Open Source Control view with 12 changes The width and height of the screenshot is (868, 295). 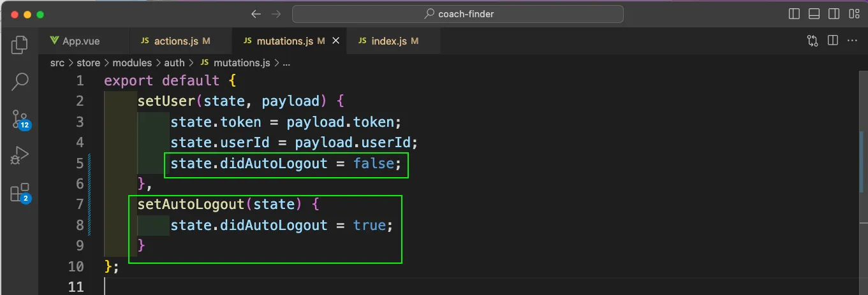(20, 119)
